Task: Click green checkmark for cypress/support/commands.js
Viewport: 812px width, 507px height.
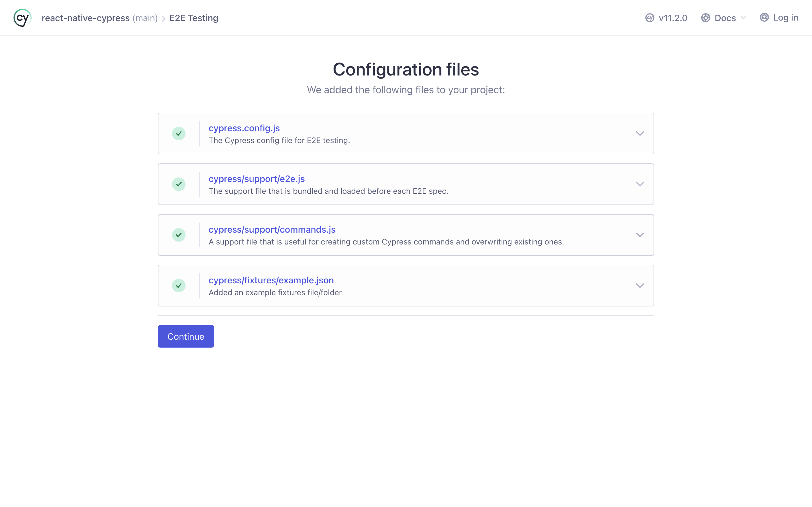Action: point(178,235)
